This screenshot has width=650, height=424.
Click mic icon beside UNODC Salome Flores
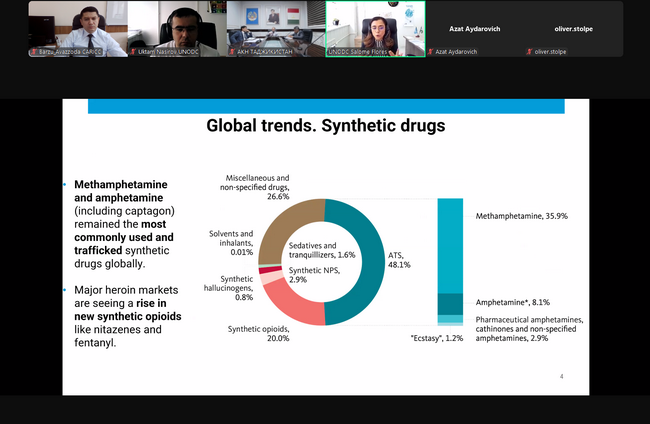pyautogui.click(x=332, y=51)
